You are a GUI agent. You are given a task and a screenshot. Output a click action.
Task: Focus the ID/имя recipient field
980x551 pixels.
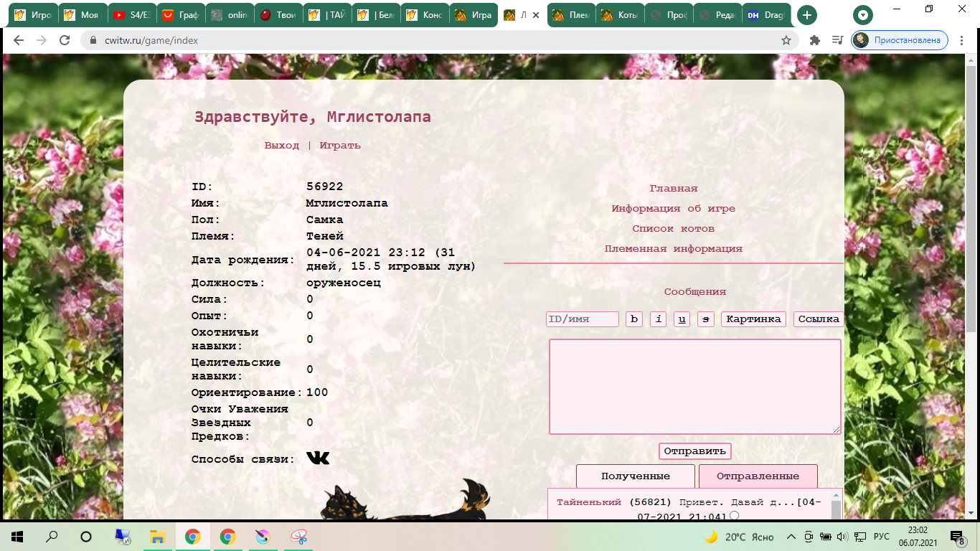coord(583,319)
